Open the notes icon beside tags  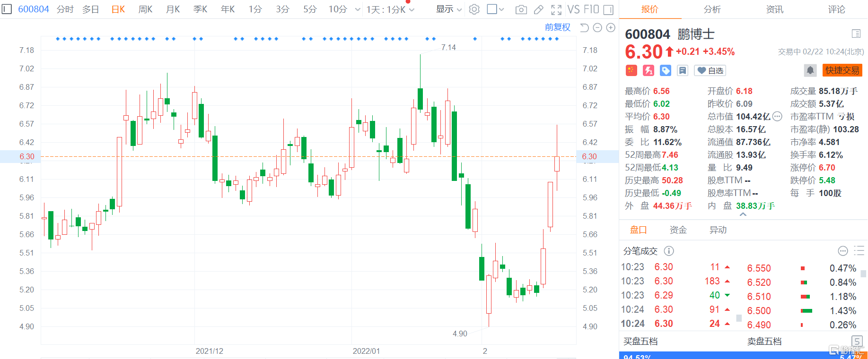[683, 70]
